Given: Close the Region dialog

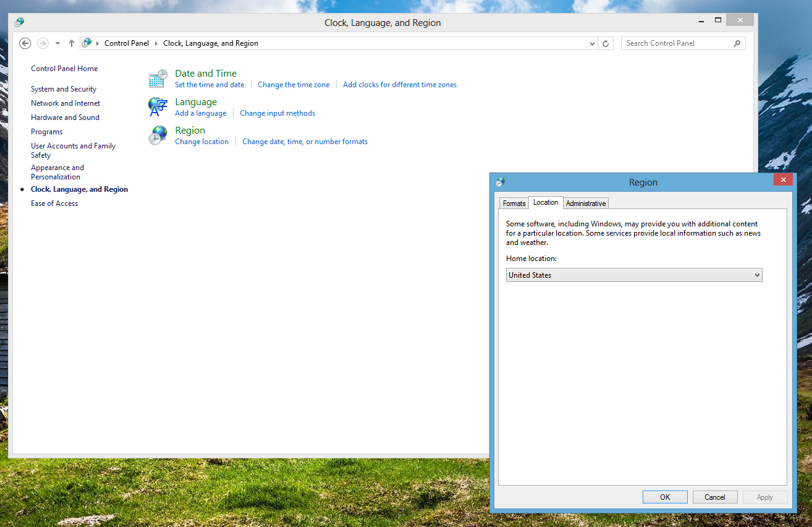Looking at the screenshot, I should pos(783,179).
